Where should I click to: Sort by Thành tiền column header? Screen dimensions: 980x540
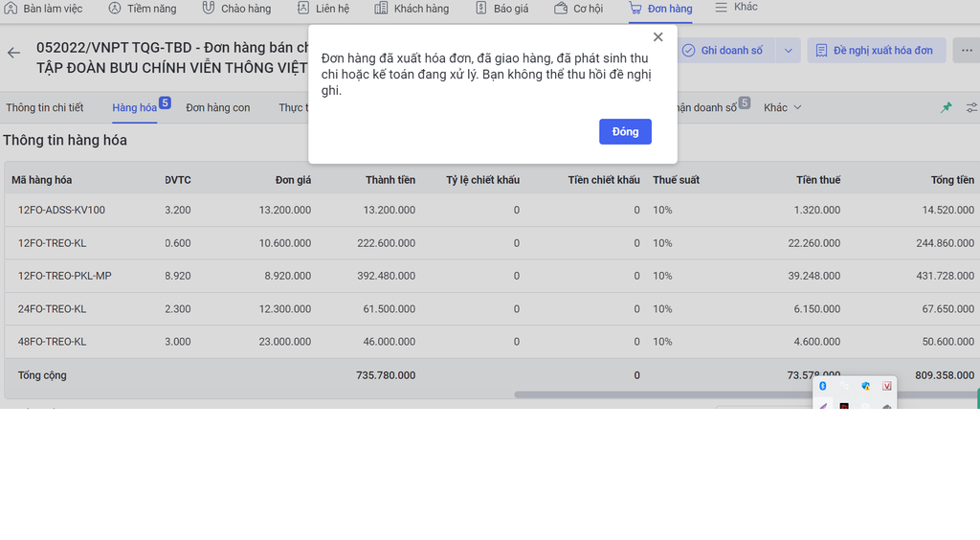coord(390,180)
